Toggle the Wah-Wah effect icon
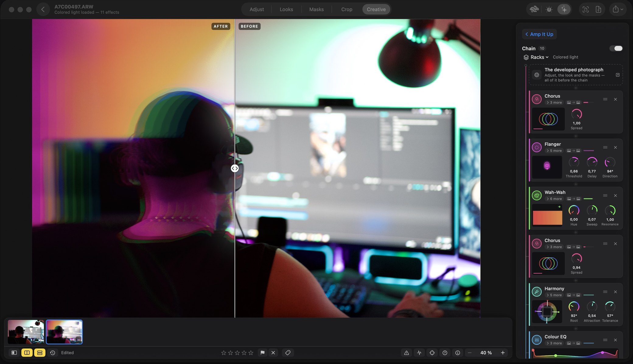The height and width of the screenshot is (364, 633). (537, 196)
